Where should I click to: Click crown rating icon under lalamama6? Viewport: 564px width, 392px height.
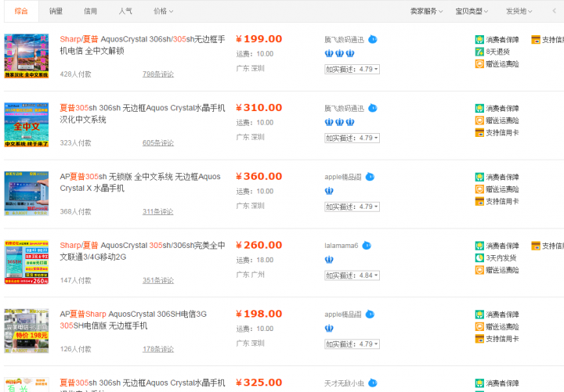(329, 260)
